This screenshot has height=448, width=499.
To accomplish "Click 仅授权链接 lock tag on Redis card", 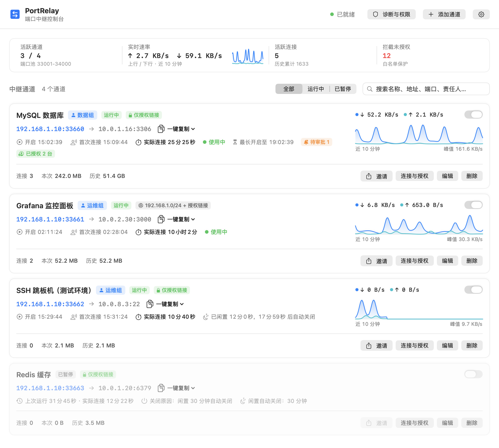I will pyautogui.click(x=98, y=374).
